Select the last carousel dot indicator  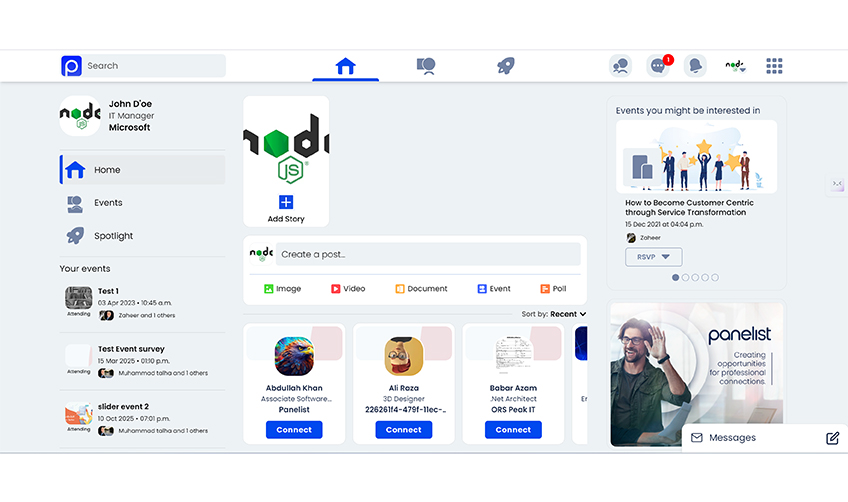coord(715,277)
